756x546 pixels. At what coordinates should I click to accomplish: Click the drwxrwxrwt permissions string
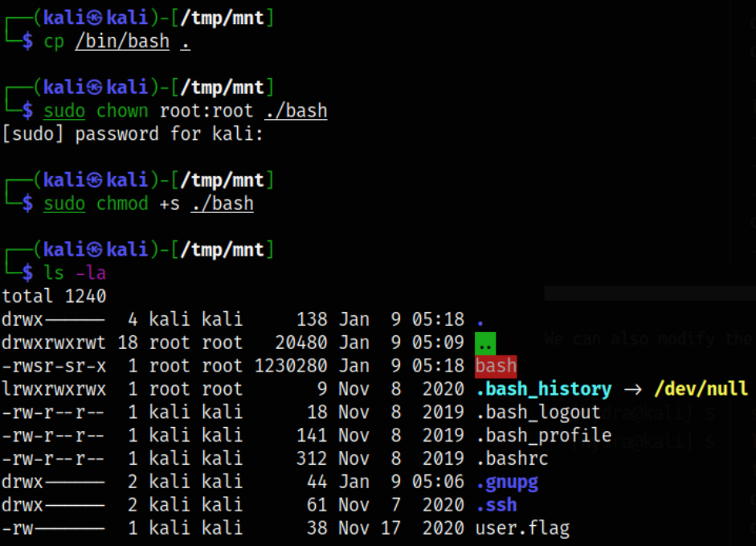(54, 343)
